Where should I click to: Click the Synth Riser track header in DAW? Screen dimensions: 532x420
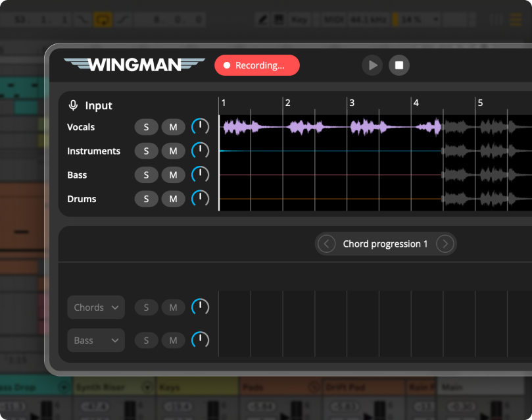tap(114, 387)
